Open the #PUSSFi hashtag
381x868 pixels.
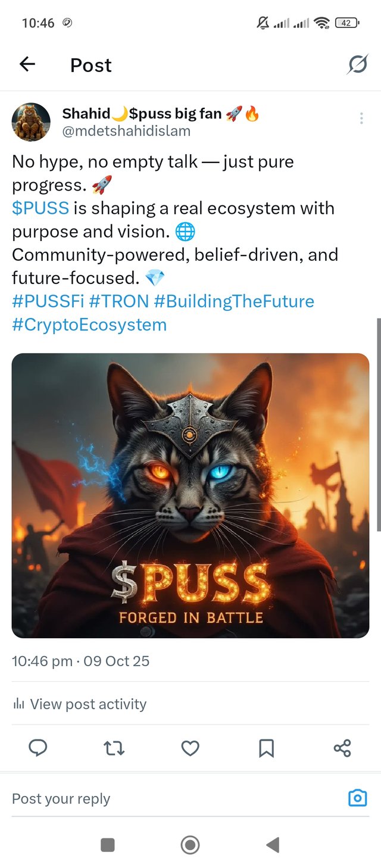(48, 301)
